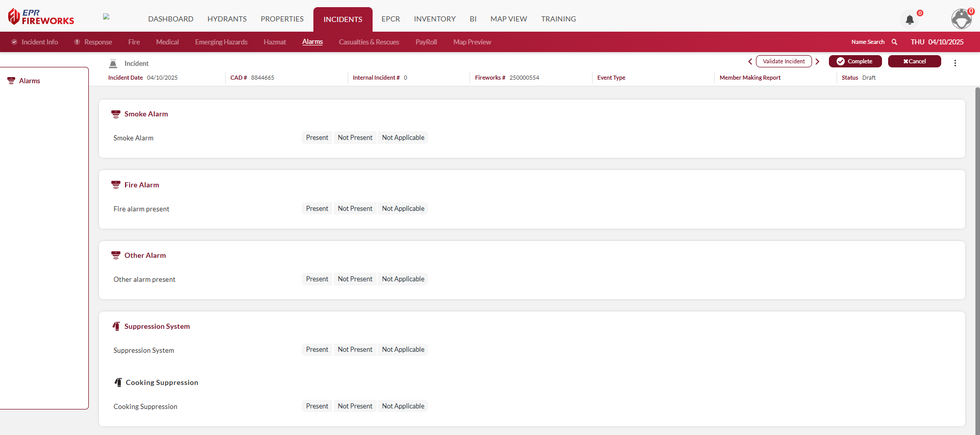Click the Validate Incident button

pyautogui.click(x=783, y=61)
